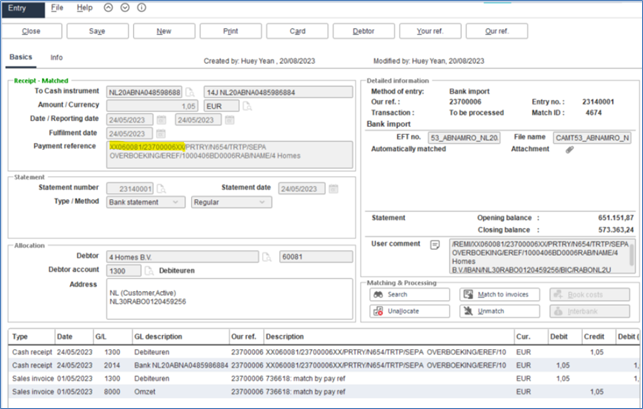Viewport: 643px width, 409px height.
Task: Click document icon beside To Cash instrument
Action: [x=191, y=91]
